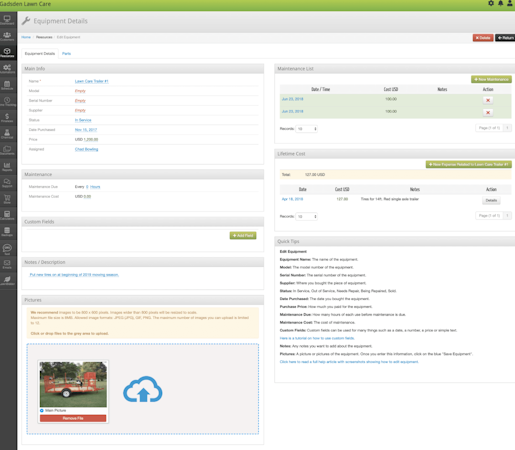Select the Equipment Details tab
Image resolution: width=515 pixels, height=450 pixels.
pyautogui.click(x=40, y=54)
